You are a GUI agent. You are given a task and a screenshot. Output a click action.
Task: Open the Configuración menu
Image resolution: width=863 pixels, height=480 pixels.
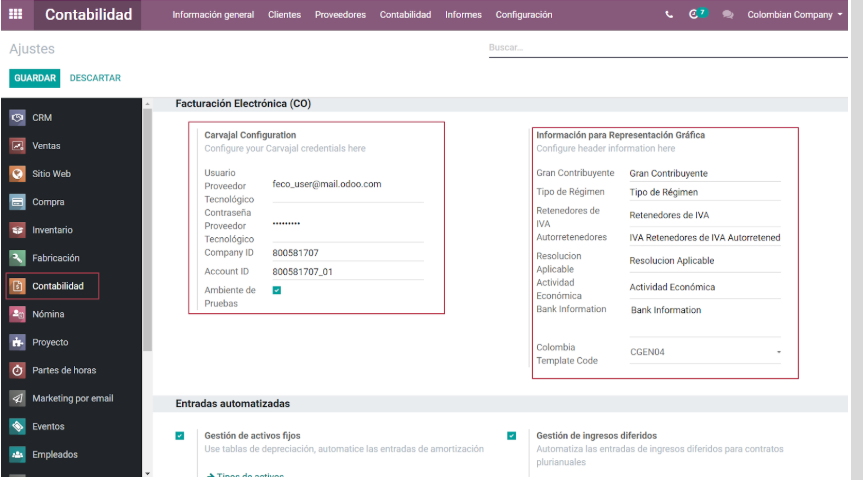point(524,15)
